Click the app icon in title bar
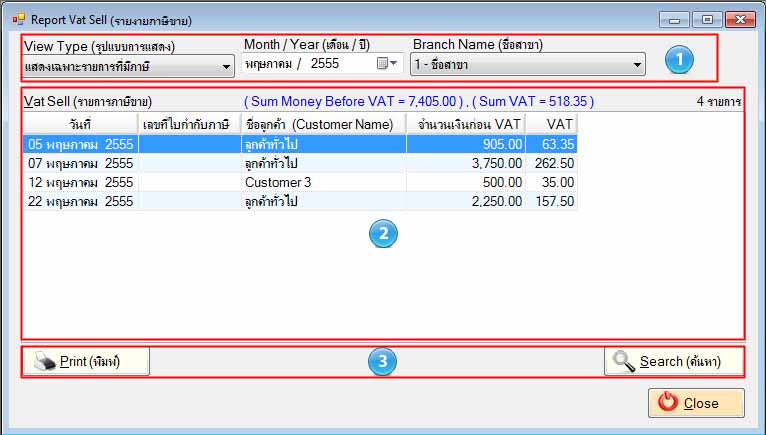This screenshot has height=435, width=766. click(19, 20)
